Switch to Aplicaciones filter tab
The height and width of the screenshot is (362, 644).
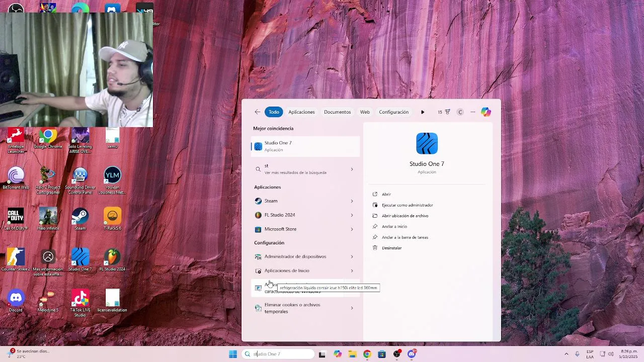tap(301, 112)
